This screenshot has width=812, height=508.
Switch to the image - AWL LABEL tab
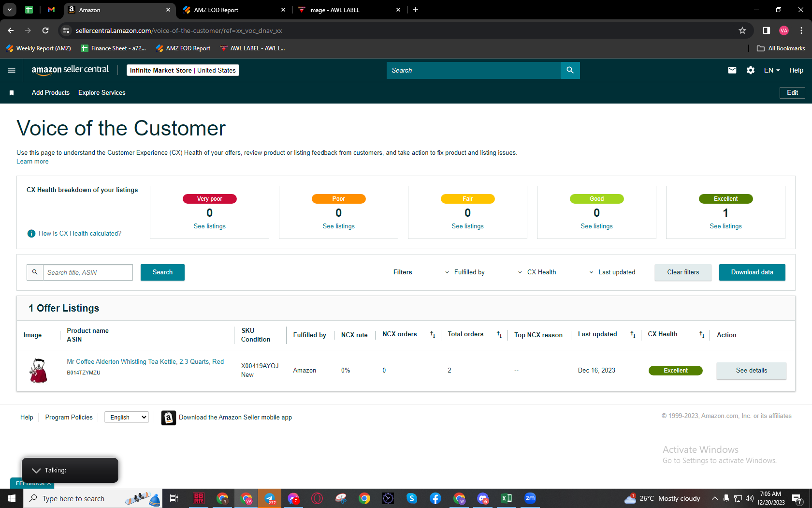click(349, 10)
